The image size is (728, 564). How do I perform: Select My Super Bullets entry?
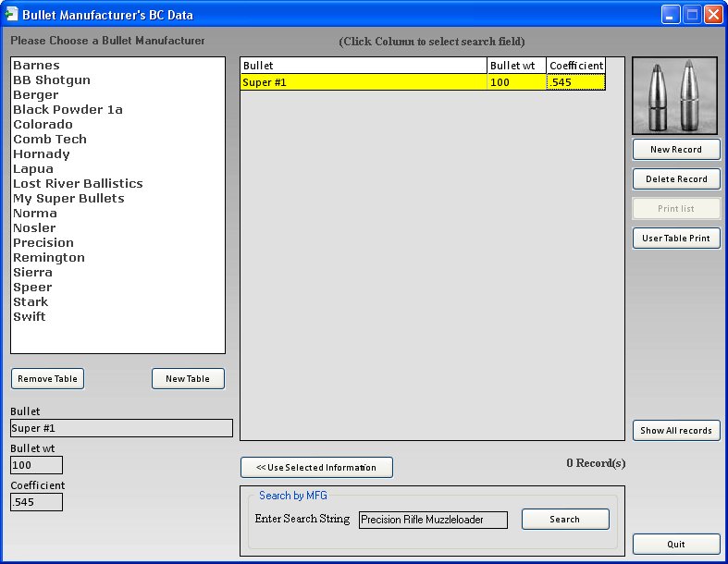68,199
